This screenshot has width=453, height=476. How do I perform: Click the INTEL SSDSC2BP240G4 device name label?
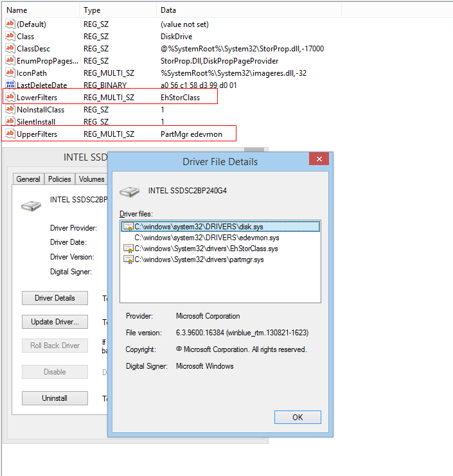188,191
